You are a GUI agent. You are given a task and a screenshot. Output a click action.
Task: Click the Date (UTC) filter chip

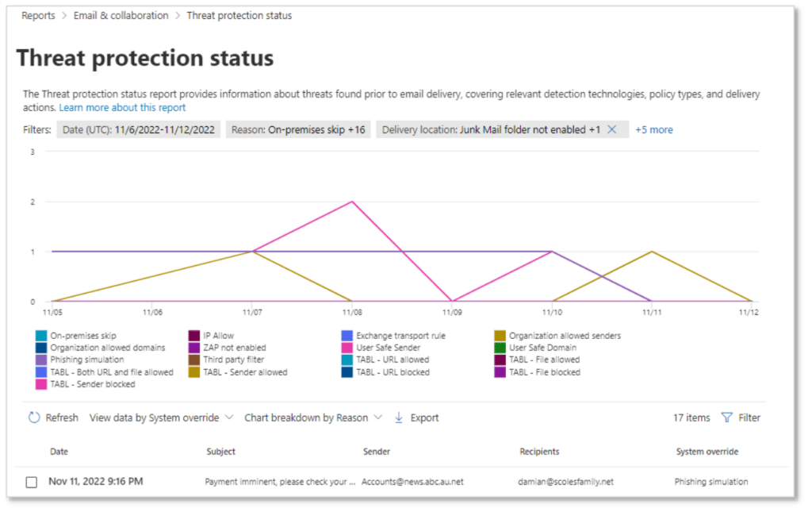point(139,129)
